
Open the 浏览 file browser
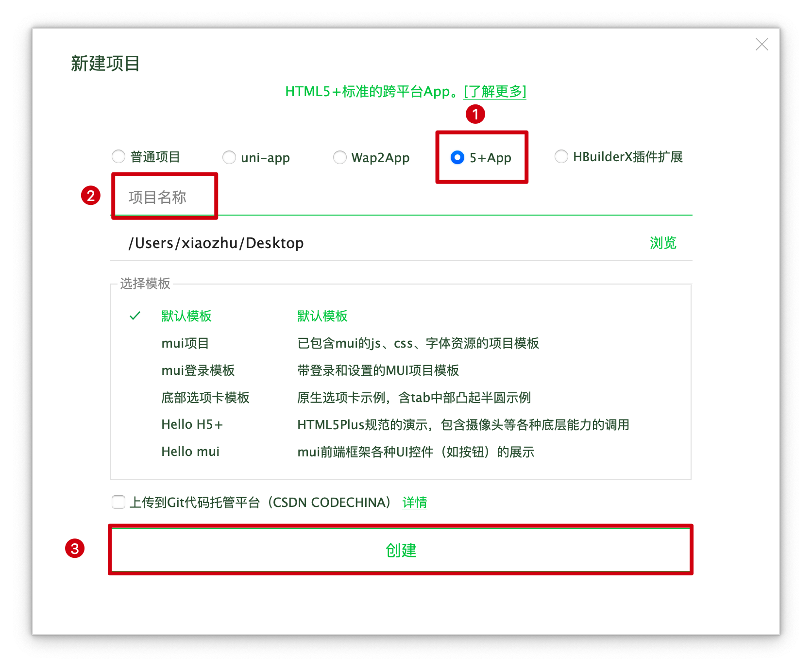tap(662, 243)
